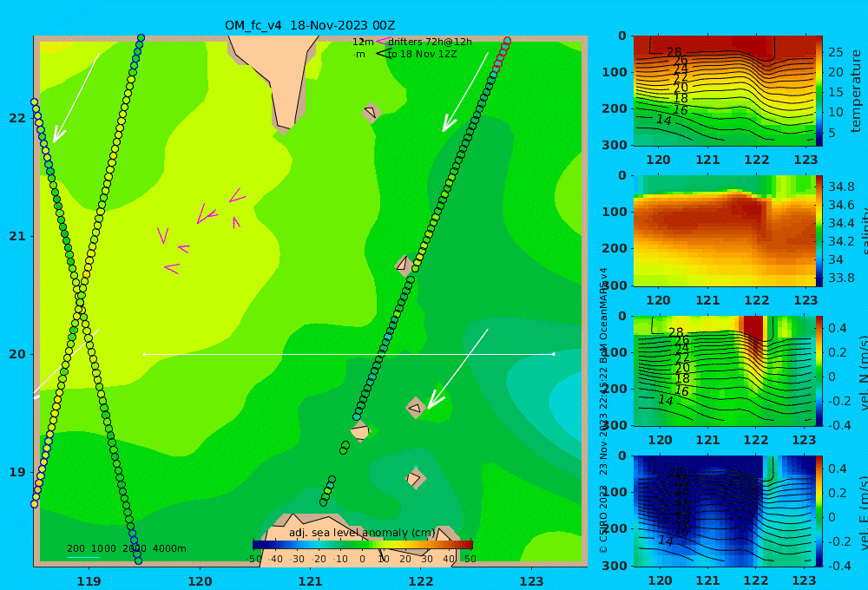This screenshot has width=868, height=590.
Task: Click the white current arrow head near 22N 119W edge
Action: click(x=57, y=135)
